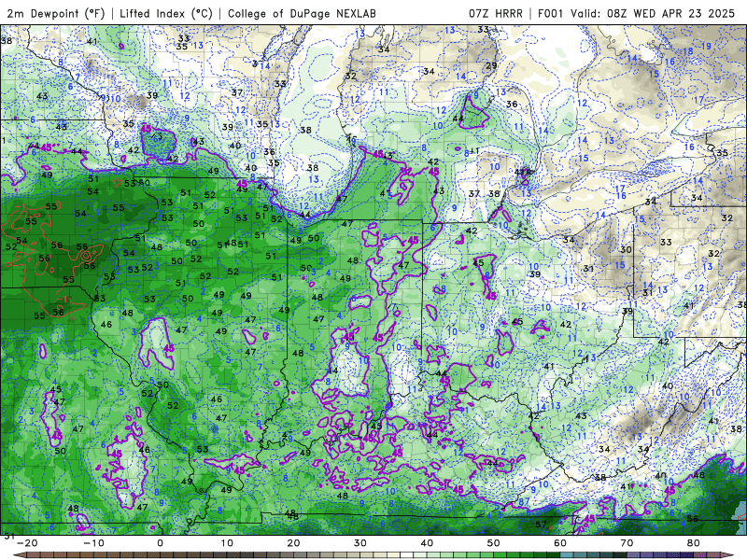Click the "-20" colorbar scale label

[x=27, y=543]
